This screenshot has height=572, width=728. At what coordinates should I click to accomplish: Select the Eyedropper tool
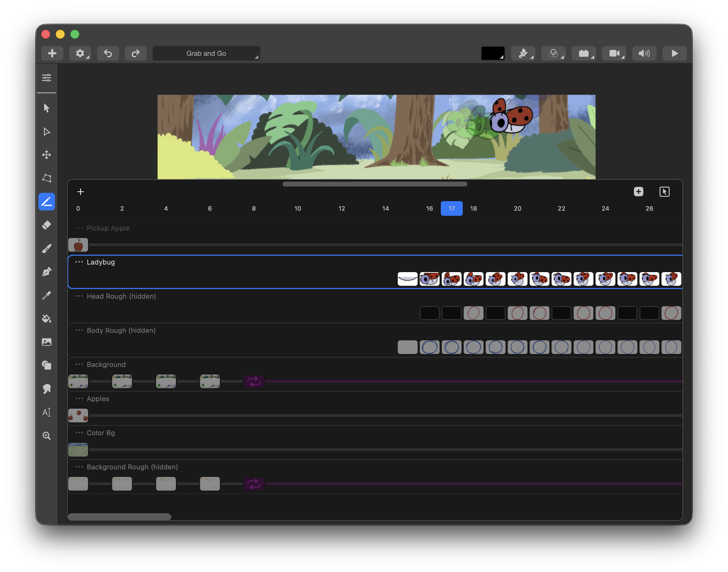pos(47,296)
